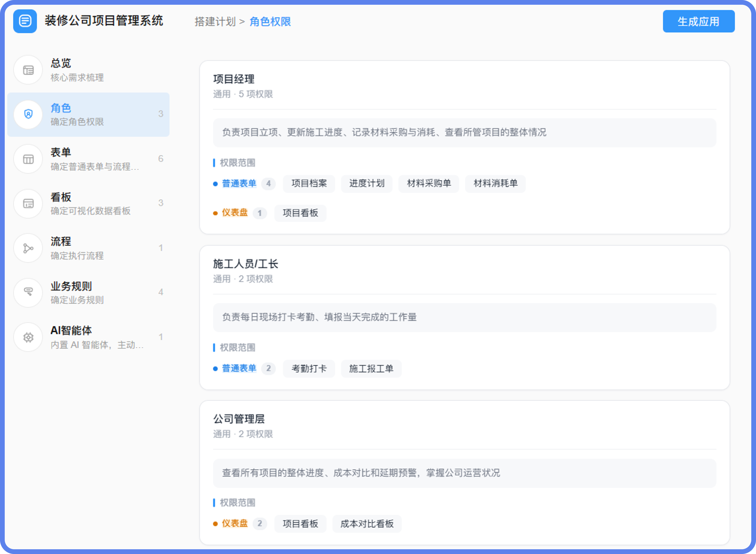Click 仪表盘 label in 项目经理 card
This screenshot has width=756, height=554.
(x=235, y=213)
